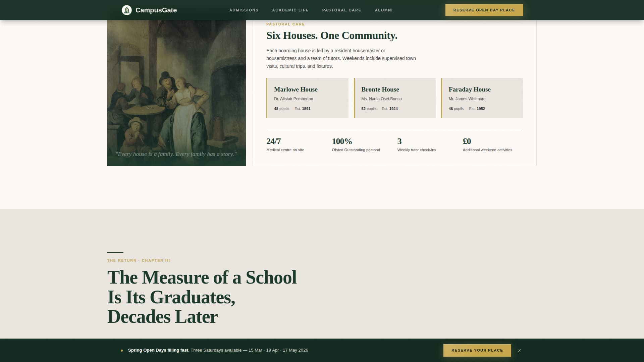Click Reserve Open Day Place button
Viewport: 644px width, 362px height.
tap(484, 10)
